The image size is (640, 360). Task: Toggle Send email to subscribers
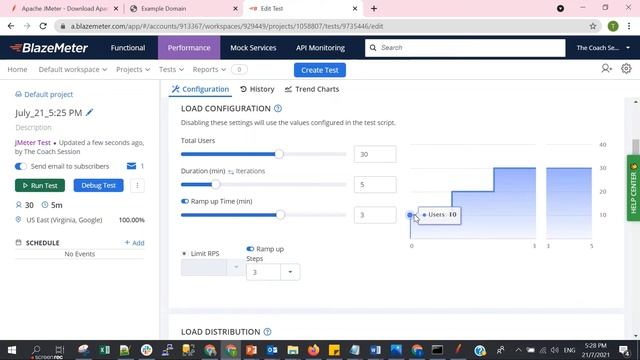tap(20, 166)
